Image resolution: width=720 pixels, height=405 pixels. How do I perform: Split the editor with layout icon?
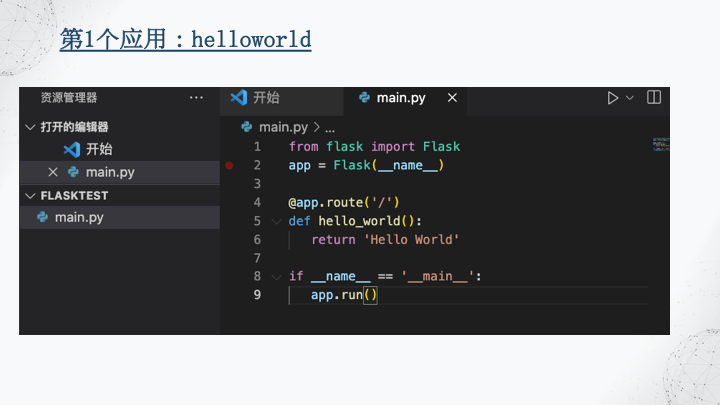654,97
